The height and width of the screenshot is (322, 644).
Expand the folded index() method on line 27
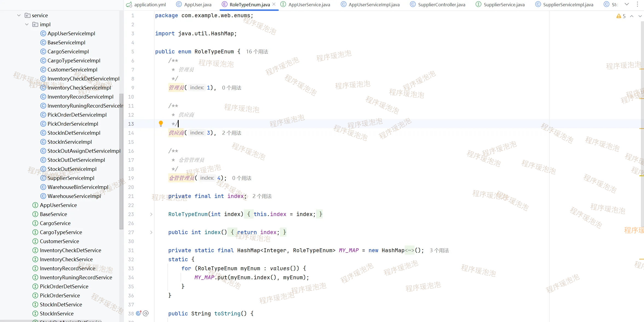pos(151,232)
